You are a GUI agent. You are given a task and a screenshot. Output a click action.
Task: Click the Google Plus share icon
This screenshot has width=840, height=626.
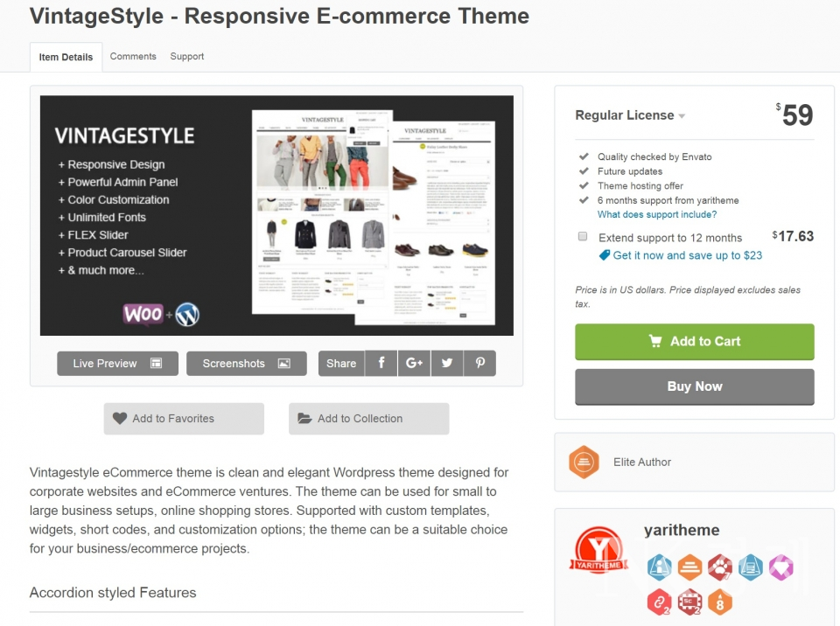coord(414,364)
